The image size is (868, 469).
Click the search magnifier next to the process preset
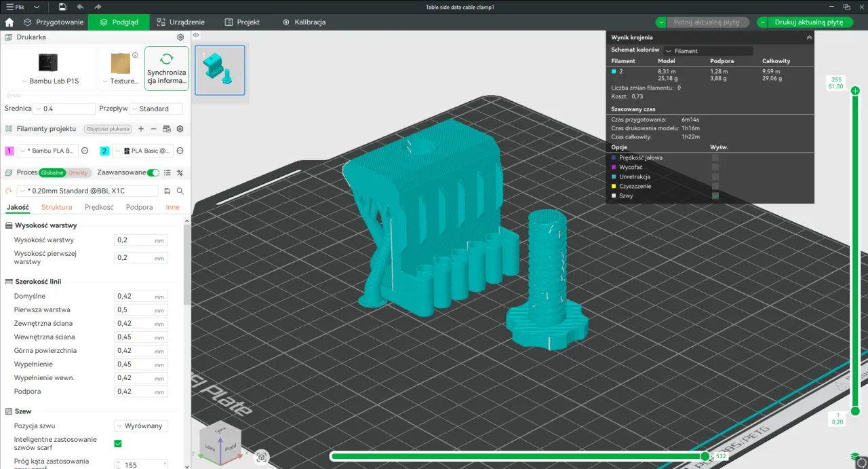click(x=178, y=191)
